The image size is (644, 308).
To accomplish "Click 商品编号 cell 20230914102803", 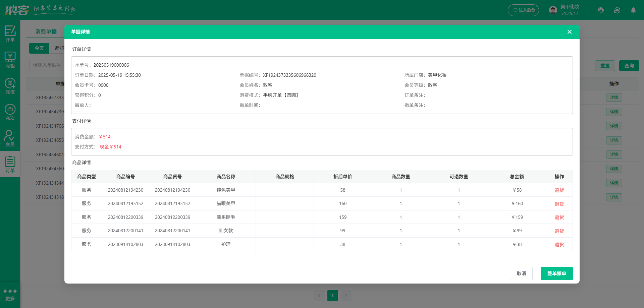I will click(125, 244).
